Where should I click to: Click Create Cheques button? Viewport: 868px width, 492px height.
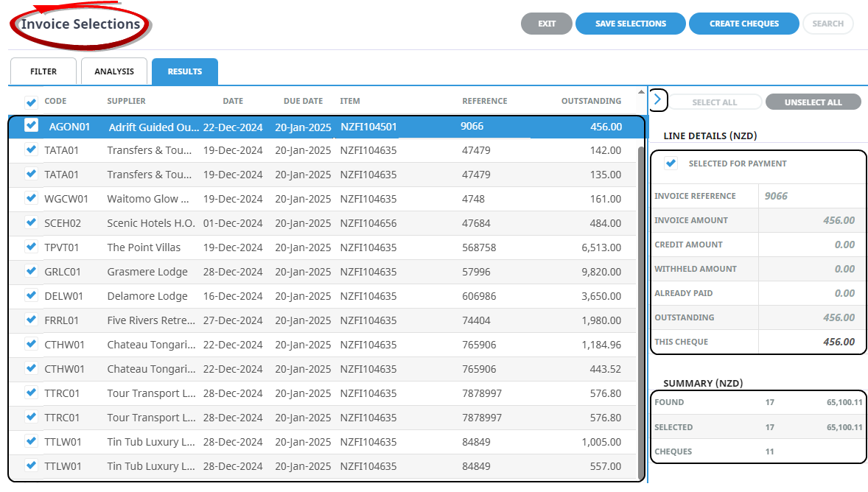pyautogui.click(x=743, y=24)
